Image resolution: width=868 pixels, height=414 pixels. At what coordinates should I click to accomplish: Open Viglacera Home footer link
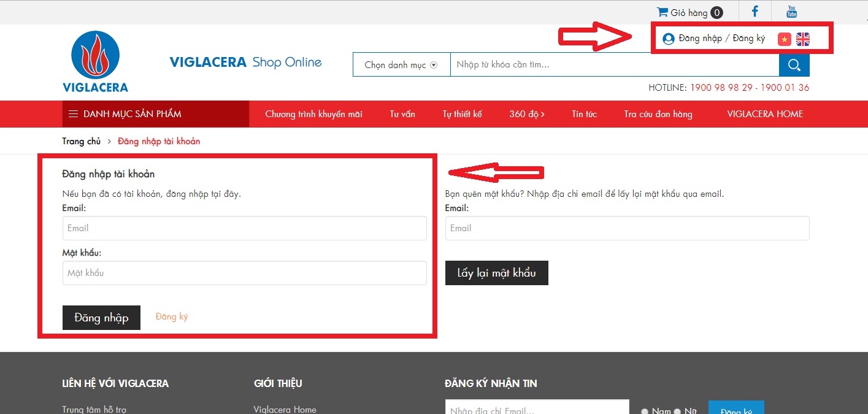pyautogui.click(x=285, y=410)
